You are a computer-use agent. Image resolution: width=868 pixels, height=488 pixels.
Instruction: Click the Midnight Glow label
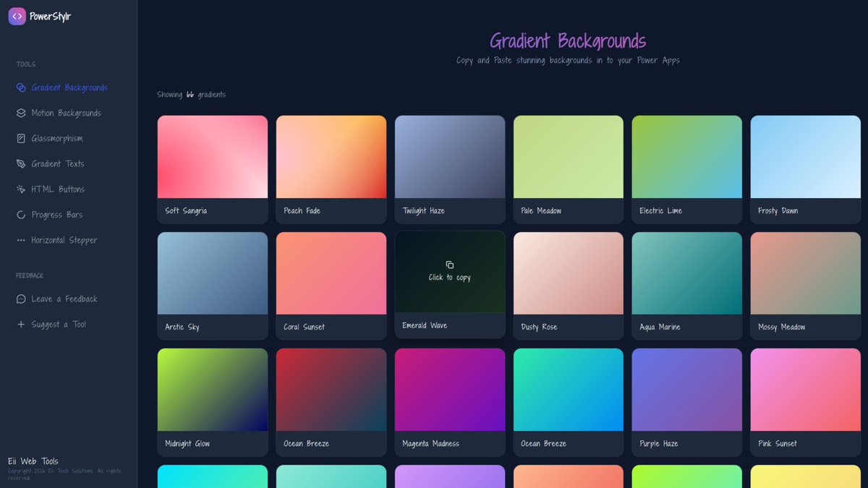coord(187,444)
